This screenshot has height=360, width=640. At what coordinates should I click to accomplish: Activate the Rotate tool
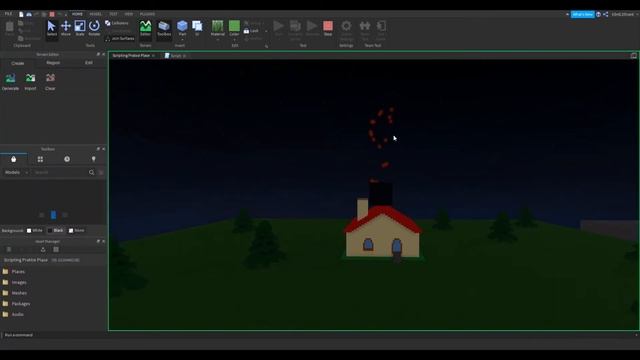point(94,28)
